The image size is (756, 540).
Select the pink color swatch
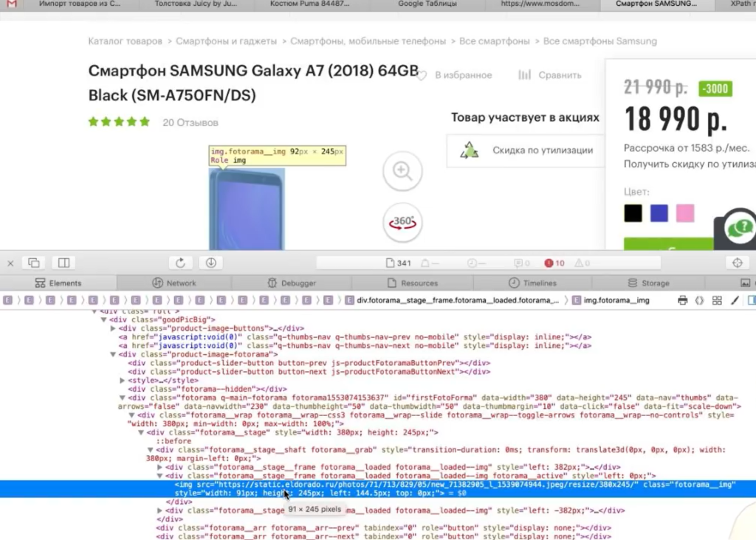(685, 213)
